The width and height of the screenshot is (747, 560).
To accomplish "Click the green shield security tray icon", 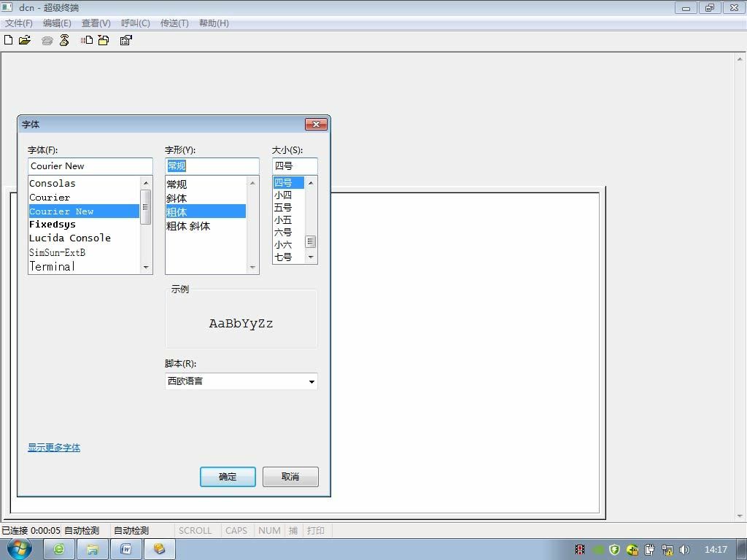I will tap(614, 550).
